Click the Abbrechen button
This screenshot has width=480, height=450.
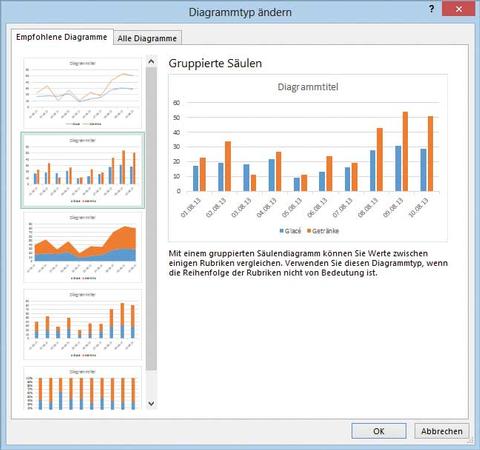[442, 431]
